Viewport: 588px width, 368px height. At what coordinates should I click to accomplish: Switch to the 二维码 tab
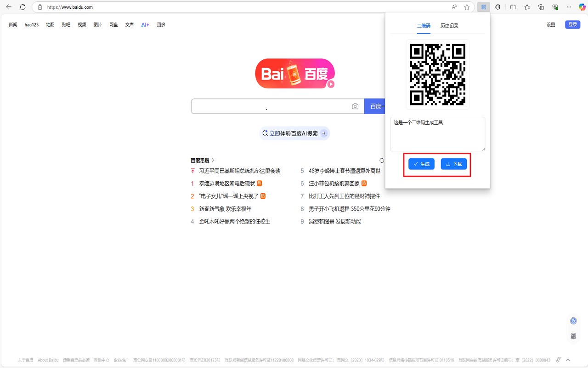[424, 26]
